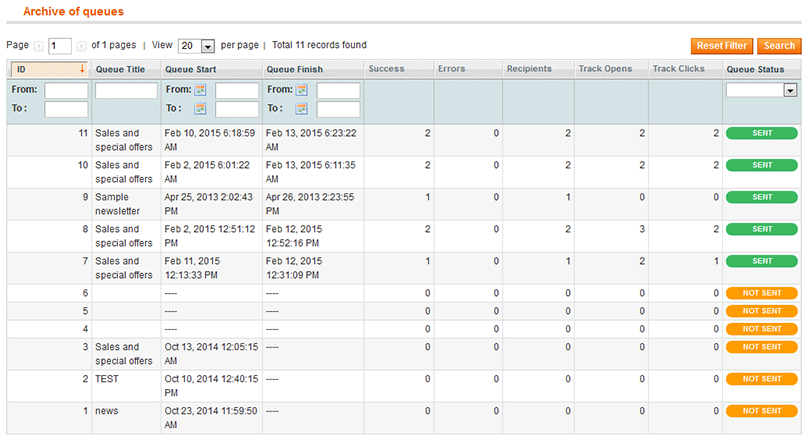Click 'Feb 13, 2015 6:11:35 AM' finish cell
The width and height of the screenshot is (811, 442).
(x=313, y=172)
